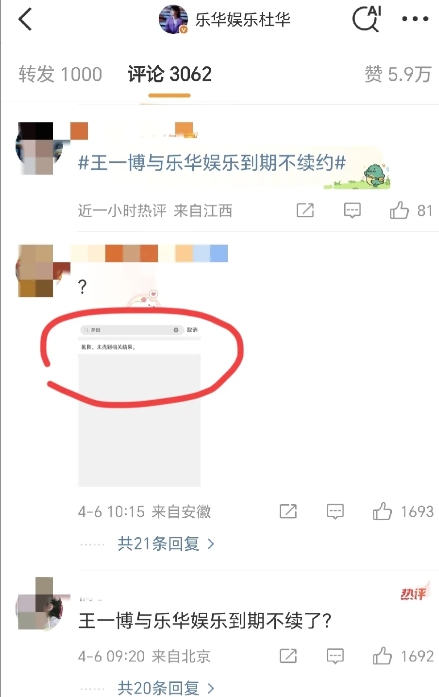The width and height of the screenshot is (439, 697).
Task: View the circled screenshot image in comment
Action: pos(140,405)
